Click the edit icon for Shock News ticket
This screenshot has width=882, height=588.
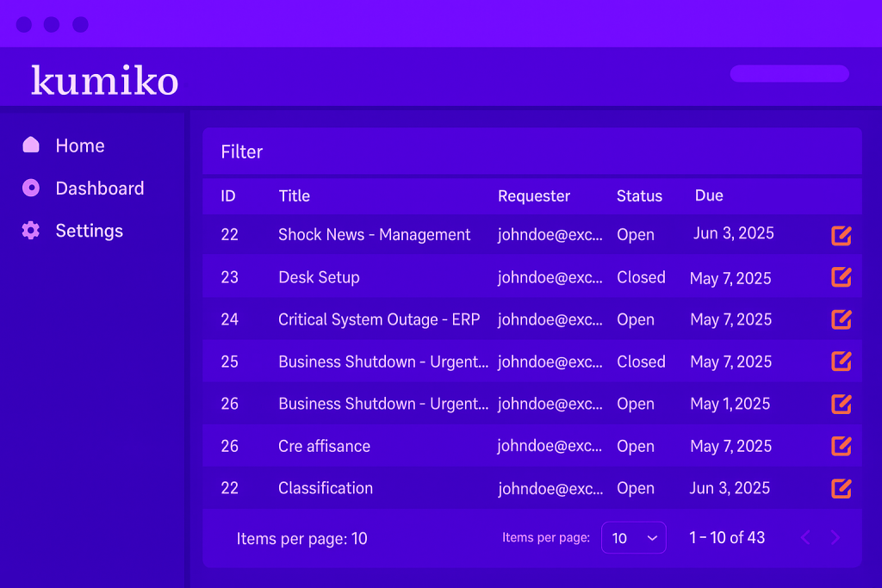click(x=841, y=235)
